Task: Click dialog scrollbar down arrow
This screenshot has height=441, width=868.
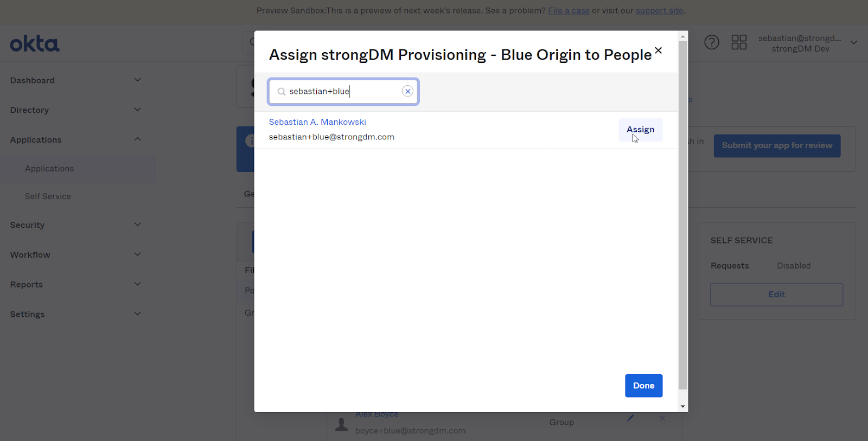Action: (x=683, y=406)
